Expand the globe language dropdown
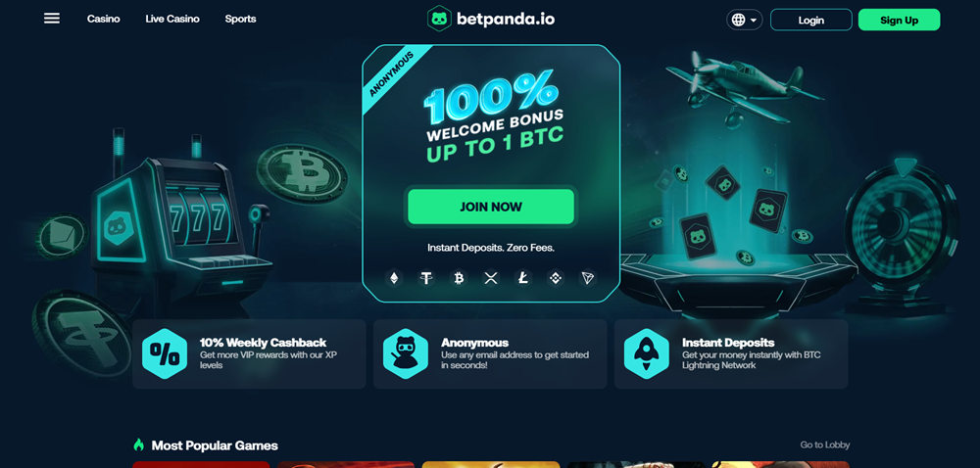 coord(745,20)
